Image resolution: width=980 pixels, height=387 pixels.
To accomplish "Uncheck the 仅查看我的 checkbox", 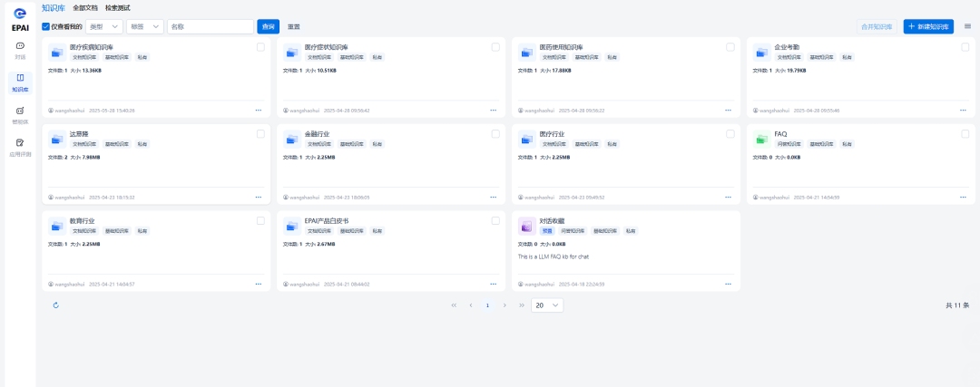I will 47,27.
